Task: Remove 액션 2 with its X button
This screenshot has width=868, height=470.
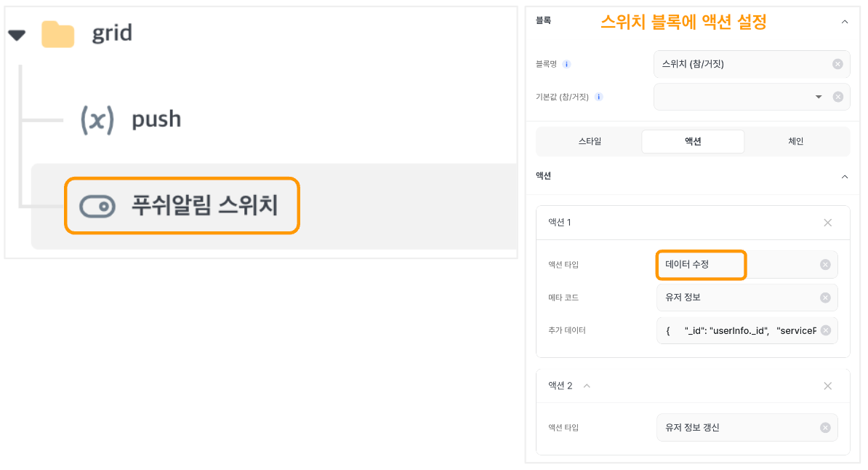Action: (827, 386)
